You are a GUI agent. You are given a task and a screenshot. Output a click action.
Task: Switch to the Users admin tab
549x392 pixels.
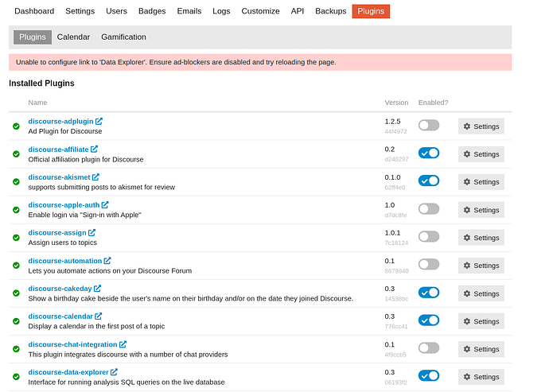pos(117,11)
